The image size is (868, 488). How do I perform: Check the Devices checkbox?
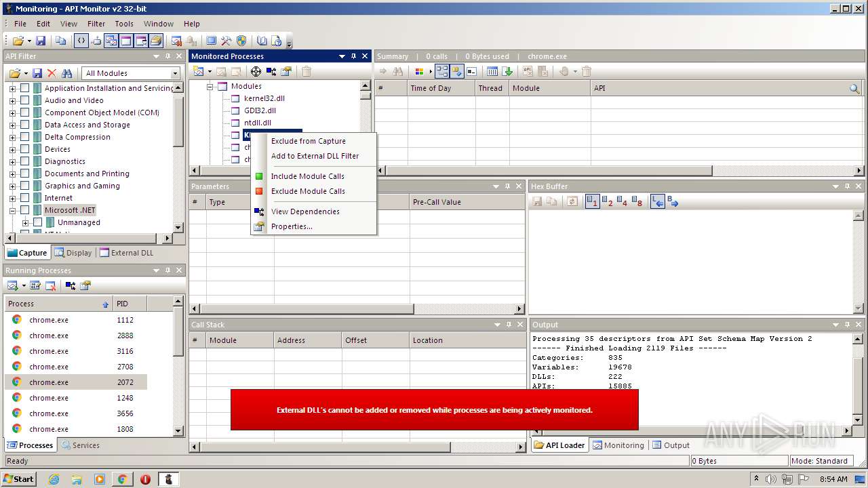[x=25, y=149]
